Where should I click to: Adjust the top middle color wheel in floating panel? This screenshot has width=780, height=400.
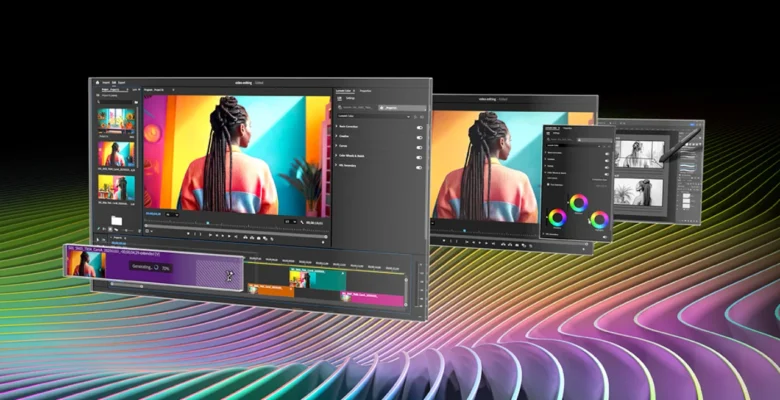point(579,203)
